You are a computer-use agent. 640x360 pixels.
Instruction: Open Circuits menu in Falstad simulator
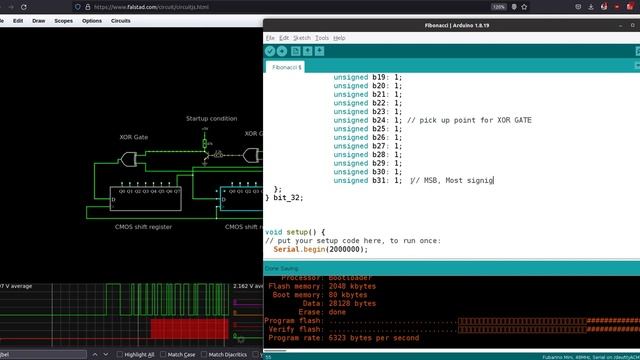pos(121,21)
